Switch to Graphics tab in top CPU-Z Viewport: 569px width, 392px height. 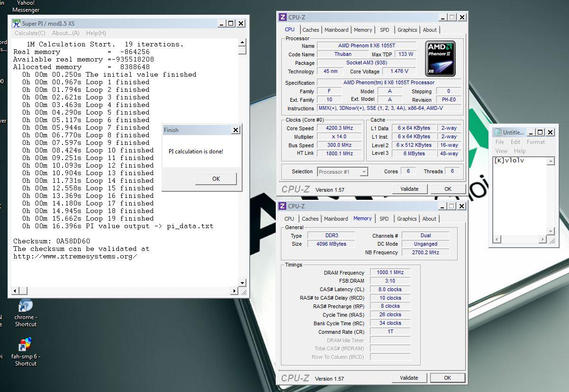point(407,30)
